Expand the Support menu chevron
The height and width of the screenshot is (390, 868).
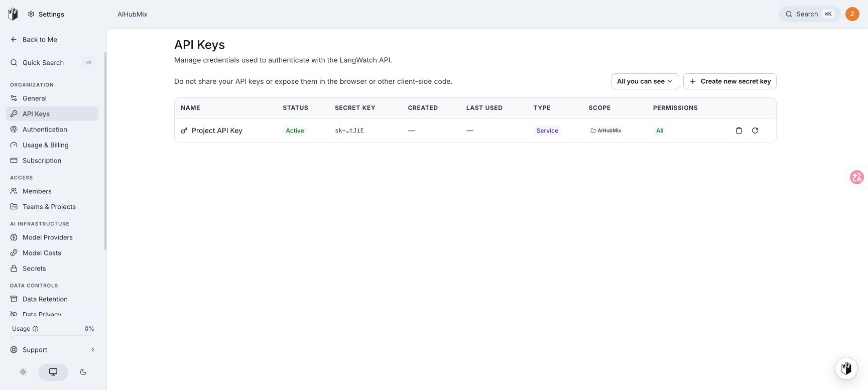coord(93,350)
